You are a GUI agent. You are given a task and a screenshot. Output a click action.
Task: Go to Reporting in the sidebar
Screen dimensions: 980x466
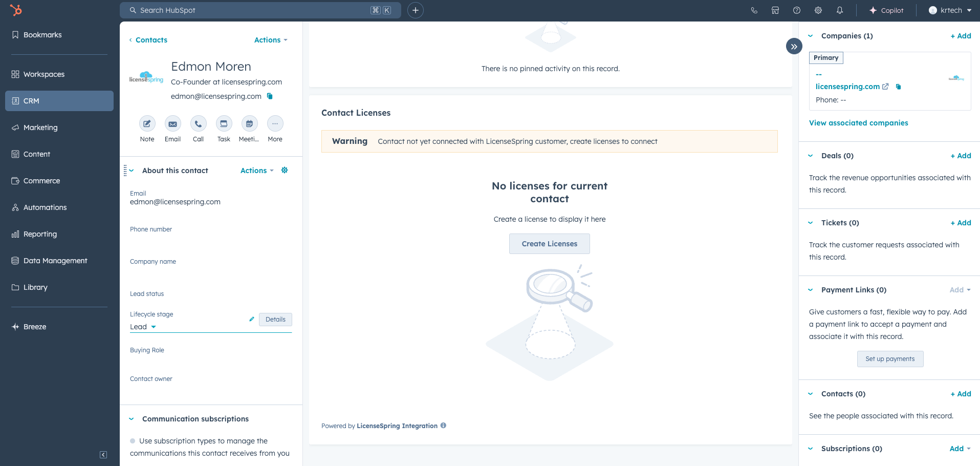(x=40, y=234)
